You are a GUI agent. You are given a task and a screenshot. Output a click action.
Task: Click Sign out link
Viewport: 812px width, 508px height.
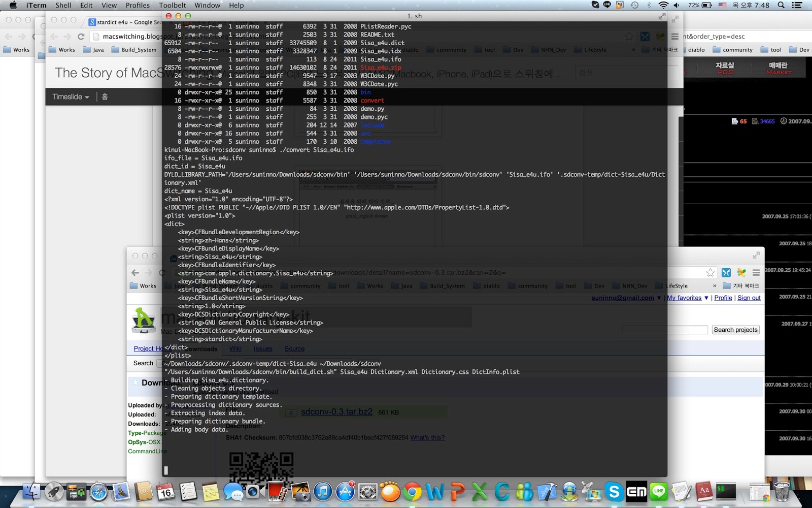coord(749,298)
